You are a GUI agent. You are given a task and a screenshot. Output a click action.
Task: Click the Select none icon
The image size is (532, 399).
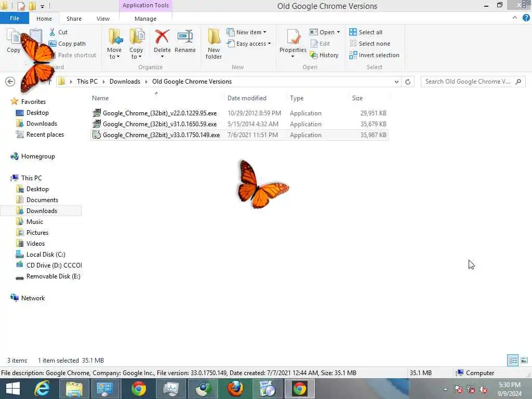tap(353, 44)
